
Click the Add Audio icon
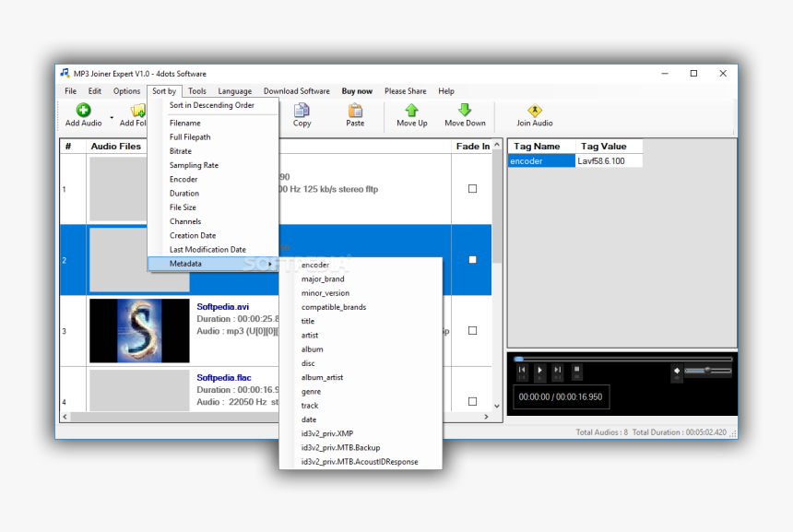(x=84, y=110)
